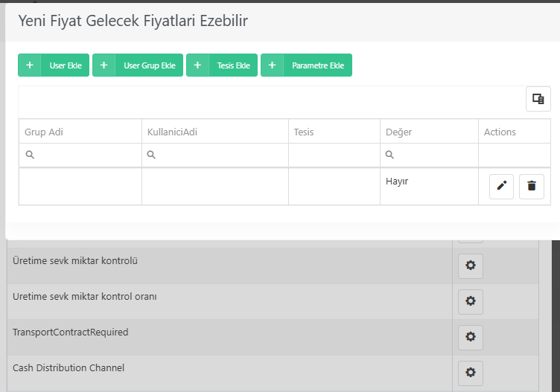Image resolution: width=560 pixels, height=392 pixels.
Task: Delete the Hayır row with trash icon
Action: (x=532, y=186)
